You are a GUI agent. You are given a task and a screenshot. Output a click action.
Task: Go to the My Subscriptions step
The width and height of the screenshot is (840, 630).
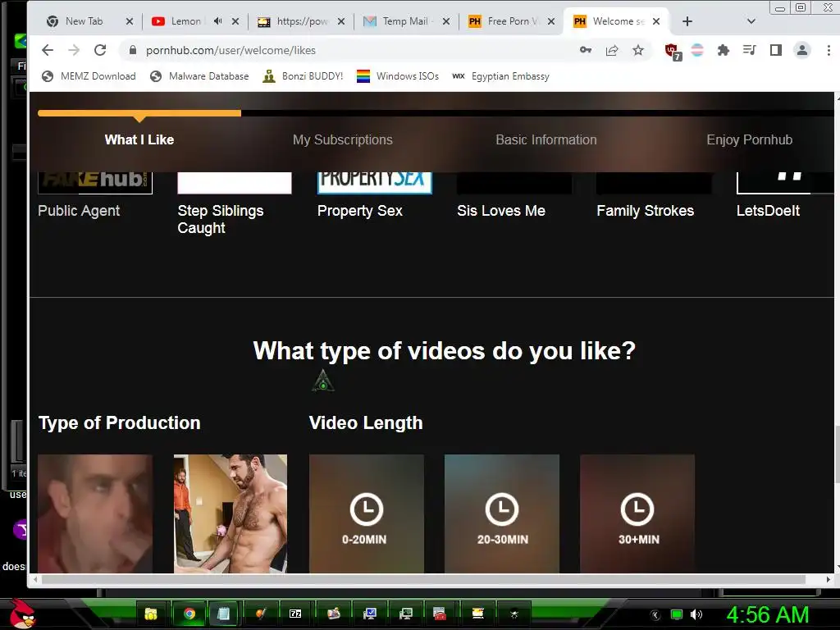(x=342, y=139)
